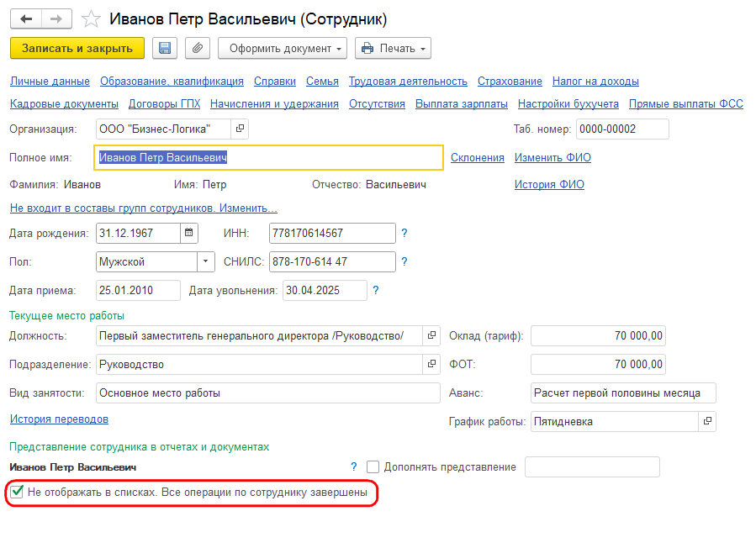
Task: Open the "Выплата зарплаты" link
Action: coord(462,103)
